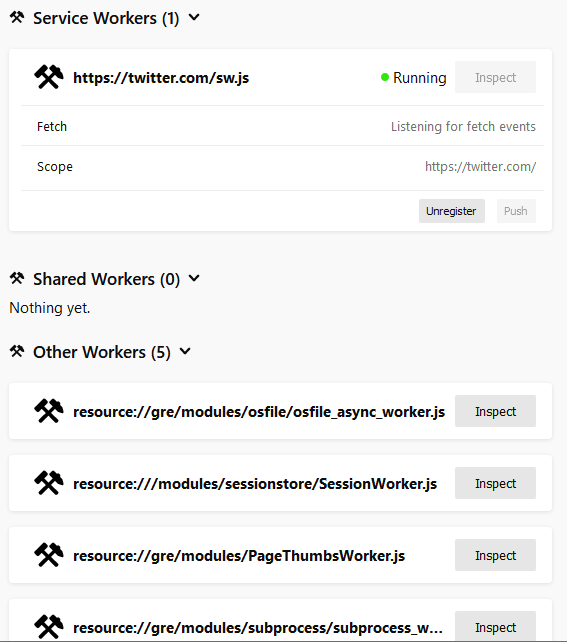Collapse the Other Workers (5) section chevron
Image resolution: width=567 pixels, height=642 pixels.
coord(185,351)
